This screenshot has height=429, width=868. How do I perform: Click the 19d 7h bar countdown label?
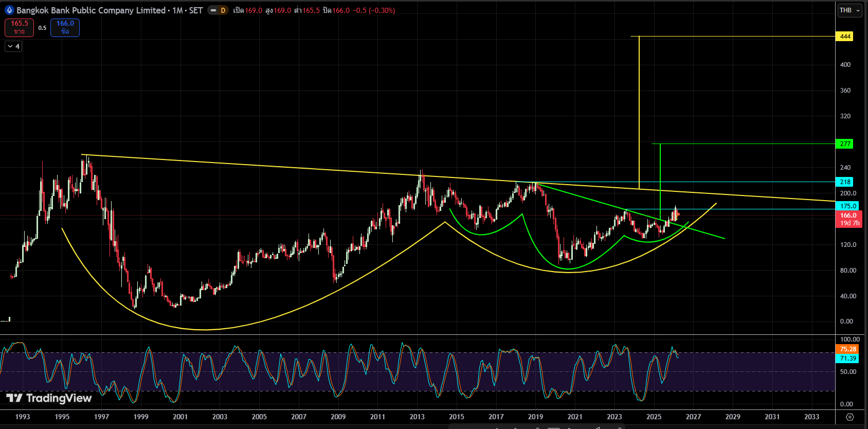click(x=849, y=223)
